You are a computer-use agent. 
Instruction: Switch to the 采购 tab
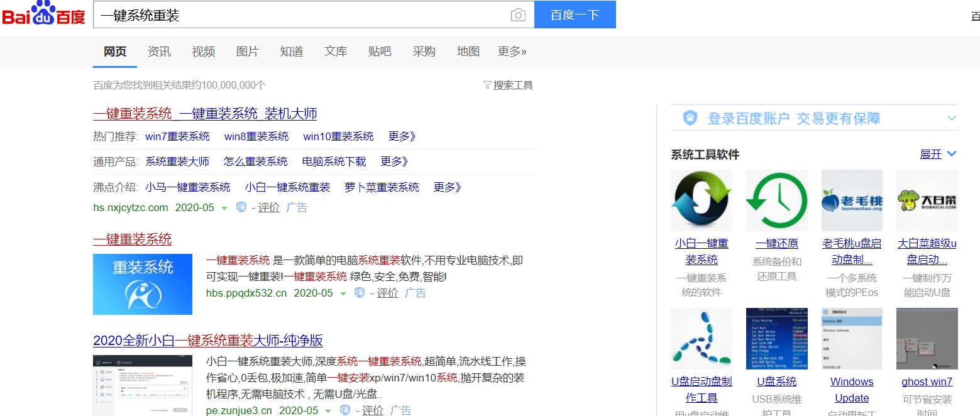[x=424, y=52]
